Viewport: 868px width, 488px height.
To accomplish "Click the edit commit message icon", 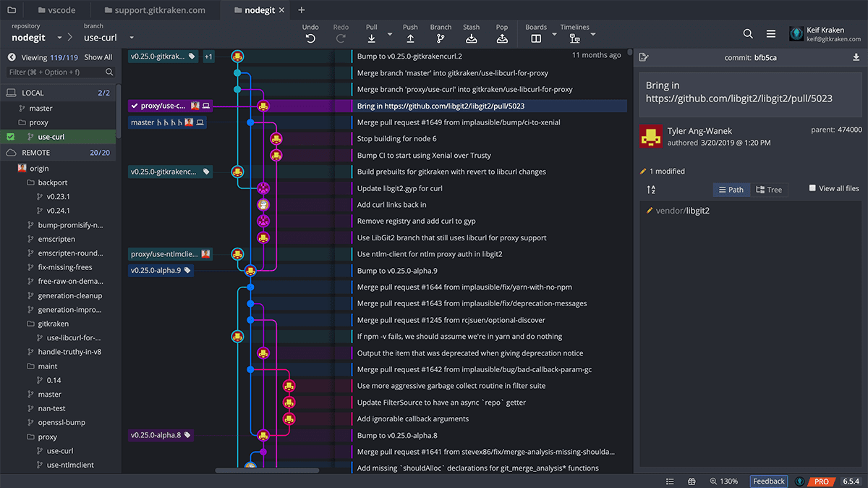I will pos(644,57).
